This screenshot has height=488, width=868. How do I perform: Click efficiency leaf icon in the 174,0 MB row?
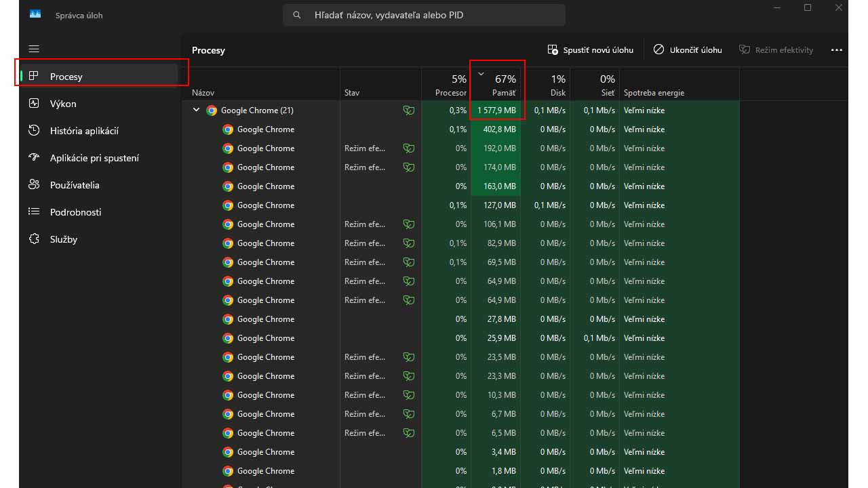coord(408,167)
